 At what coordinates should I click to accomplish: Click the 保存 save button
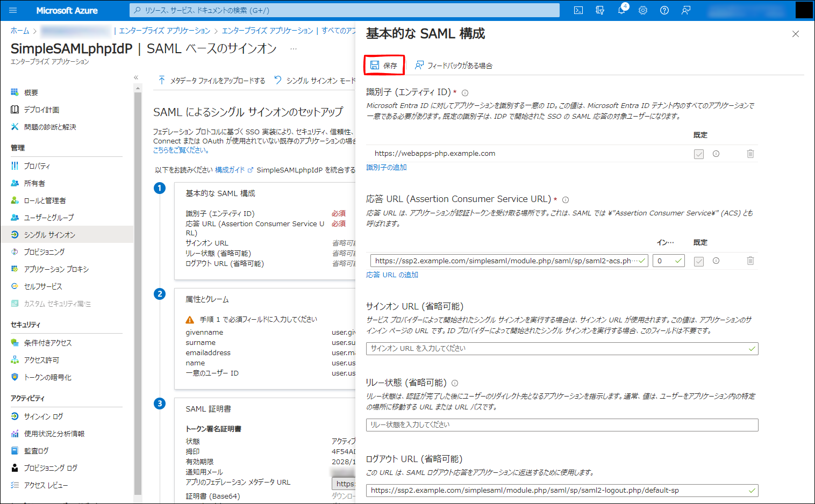click(384, 66)
